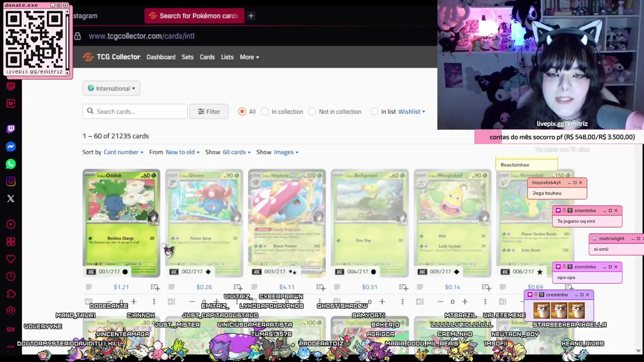The width and height of the screenshot is (644, 362).
Task: Open the Sort by Card number dropdown
Action: pyautogui.click(x=123, y=152)
